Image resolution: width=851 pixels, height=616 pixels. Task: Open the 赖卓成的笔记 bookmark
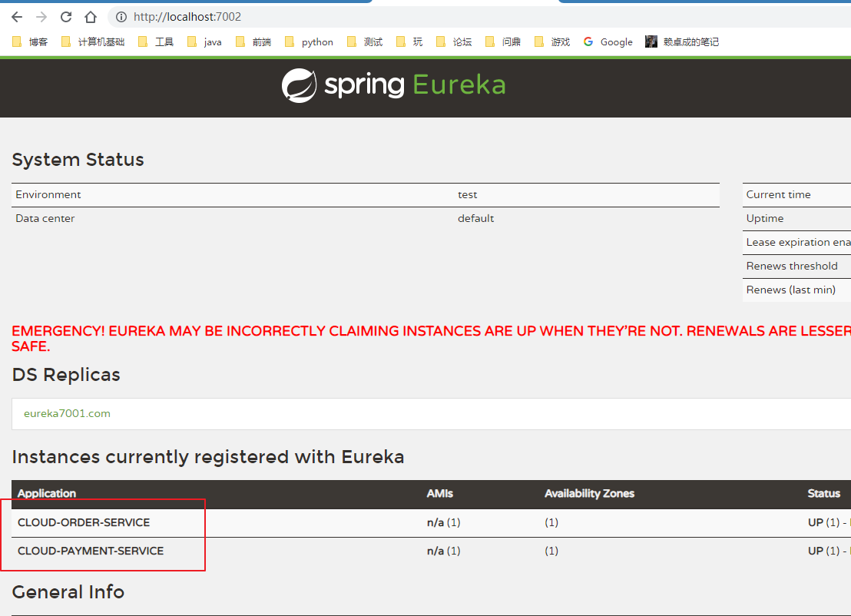tap(682, 41)
